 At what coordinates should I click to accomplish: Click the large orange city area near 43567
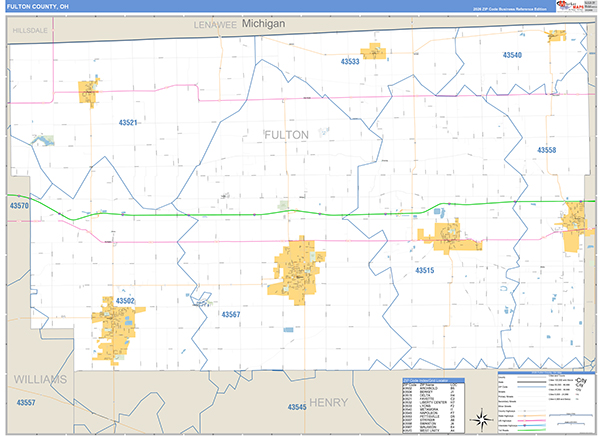(297, 267)
